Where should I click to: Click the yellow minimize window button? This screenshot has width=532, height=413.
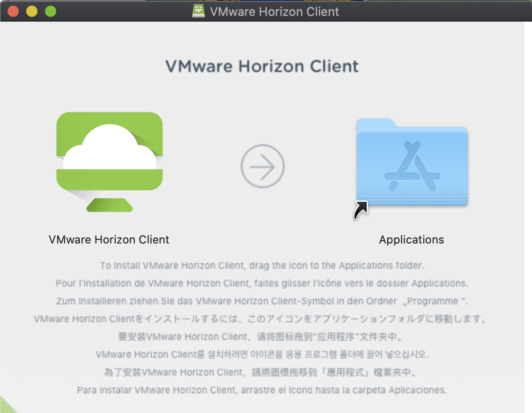(x=32, y=11)
